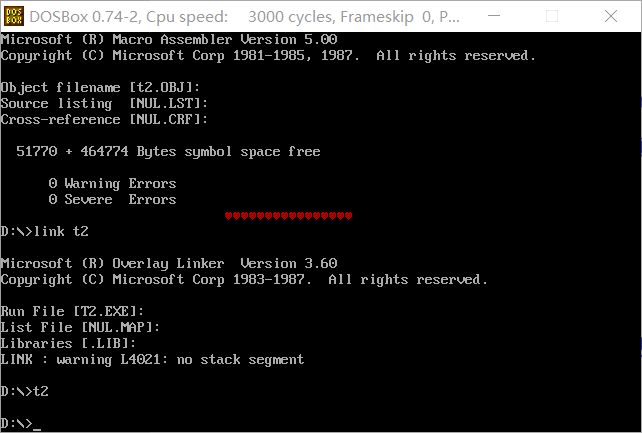This screenshot has height=433, width=642.
Task: Maximize the DOSBox window
Action: [x=564, y=15]
